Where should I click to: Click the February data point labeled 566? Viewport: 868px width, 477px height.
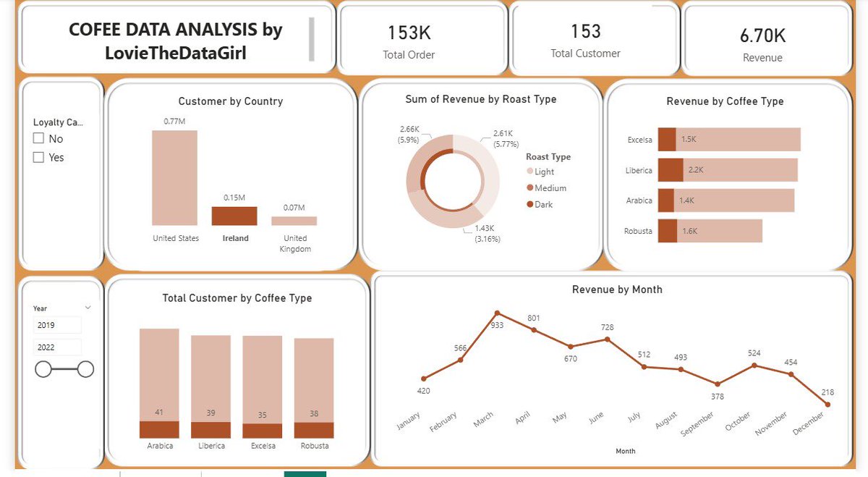(x=461, y=360)
